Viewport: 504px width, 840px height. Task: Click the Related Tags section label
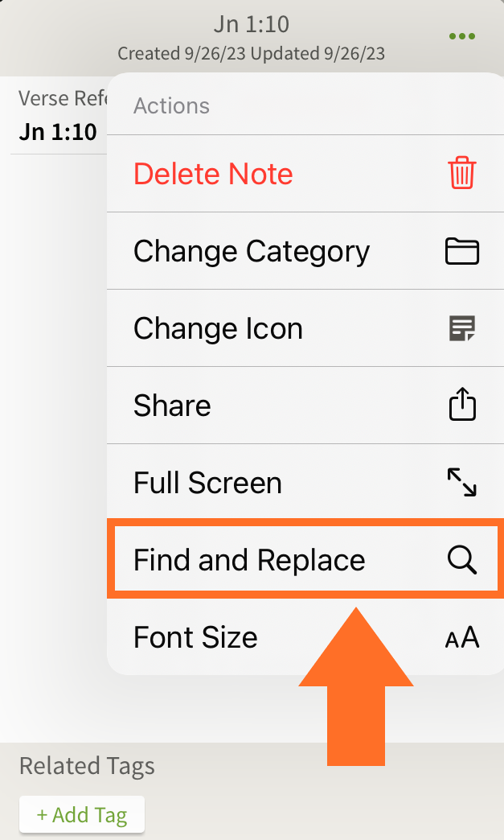[87, 766]
